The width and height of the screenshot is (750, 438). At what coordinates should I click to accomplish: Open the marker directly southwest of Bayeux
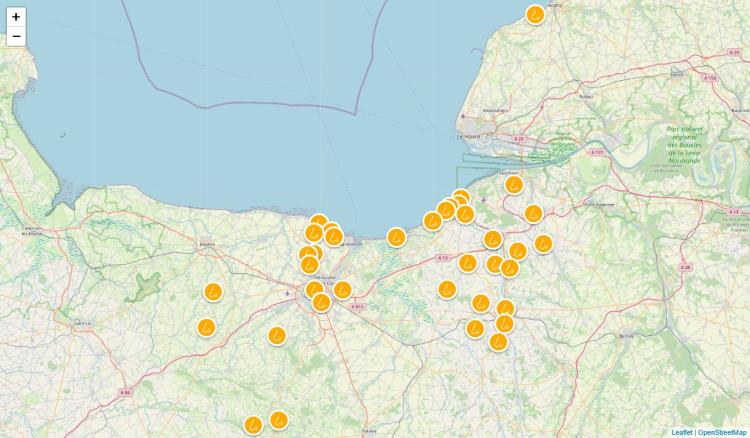tap(213, 292)
